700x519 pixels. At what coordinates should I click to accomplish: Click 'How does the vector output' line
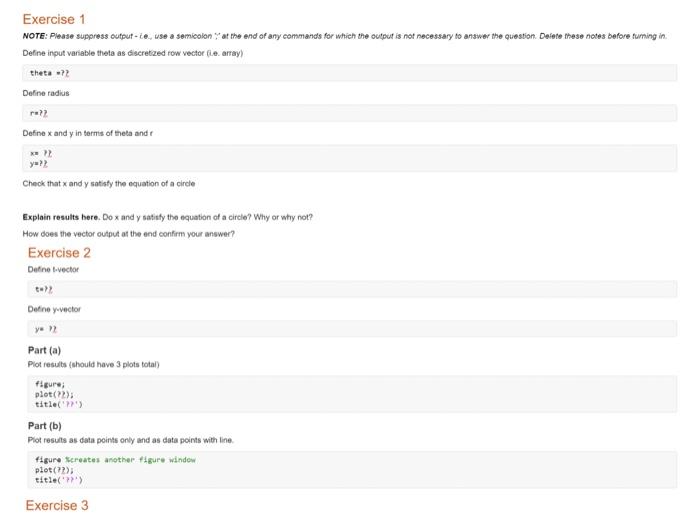(128, 234)
